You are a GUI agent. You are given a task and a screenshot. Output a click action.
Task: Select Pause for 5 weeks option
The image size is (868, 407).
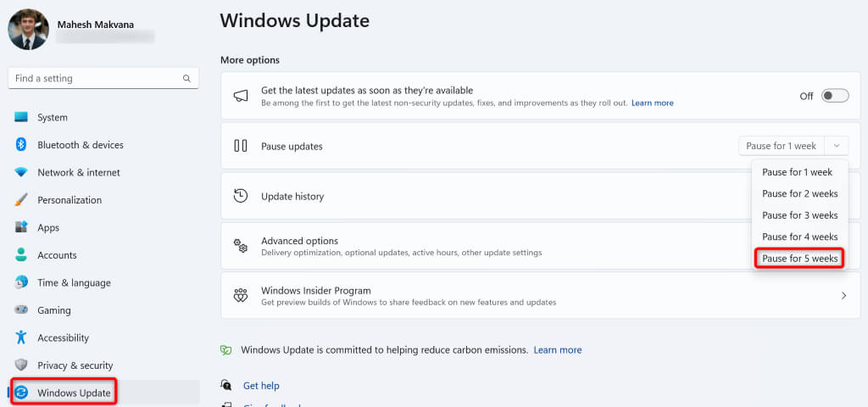coord(799,258)
